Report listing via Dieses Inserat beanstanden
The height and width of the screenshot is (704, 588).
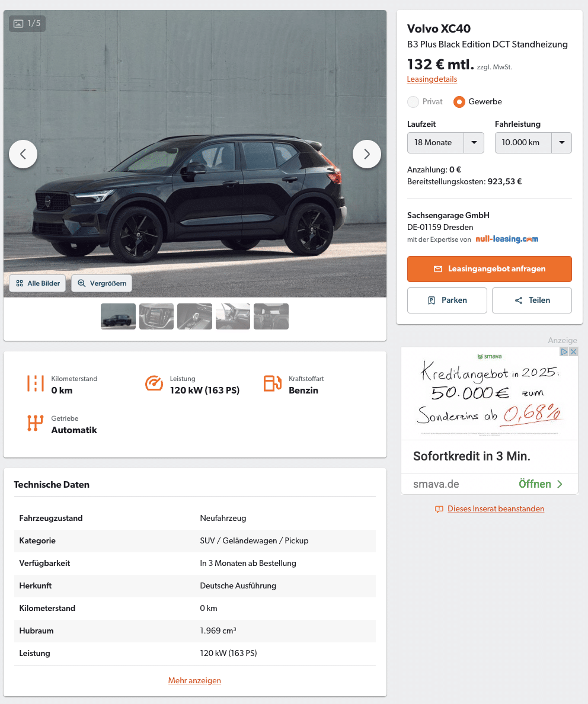(x=496, y=508)
